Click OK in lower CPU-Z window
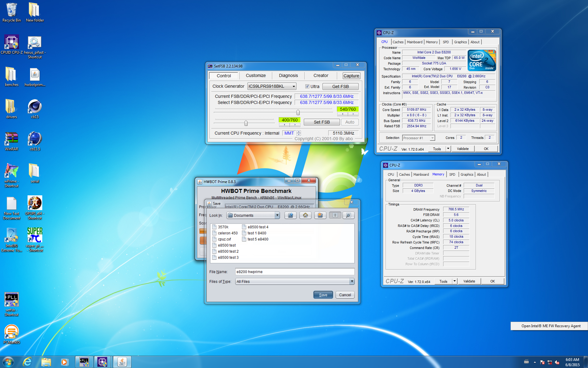Viewport: 588px width, 368px height. 492,281
